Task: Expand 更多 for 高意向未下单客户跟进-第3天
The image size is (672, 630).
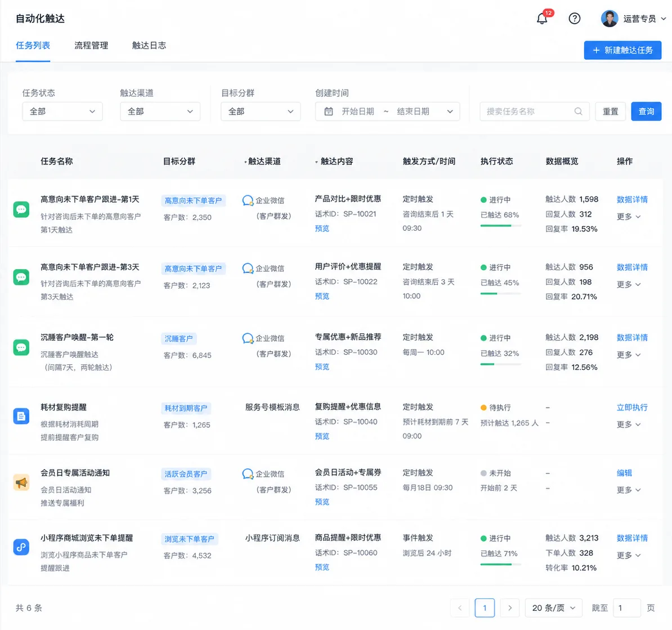Action: pyautogui.click(x=629, y=284)
